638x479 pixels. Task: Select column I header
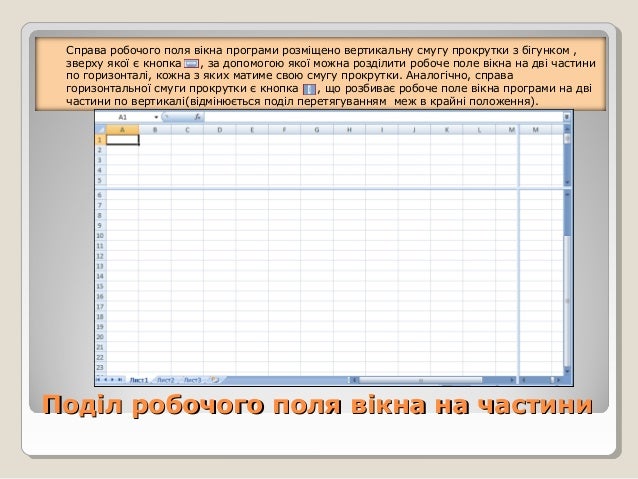pos(382,130)
